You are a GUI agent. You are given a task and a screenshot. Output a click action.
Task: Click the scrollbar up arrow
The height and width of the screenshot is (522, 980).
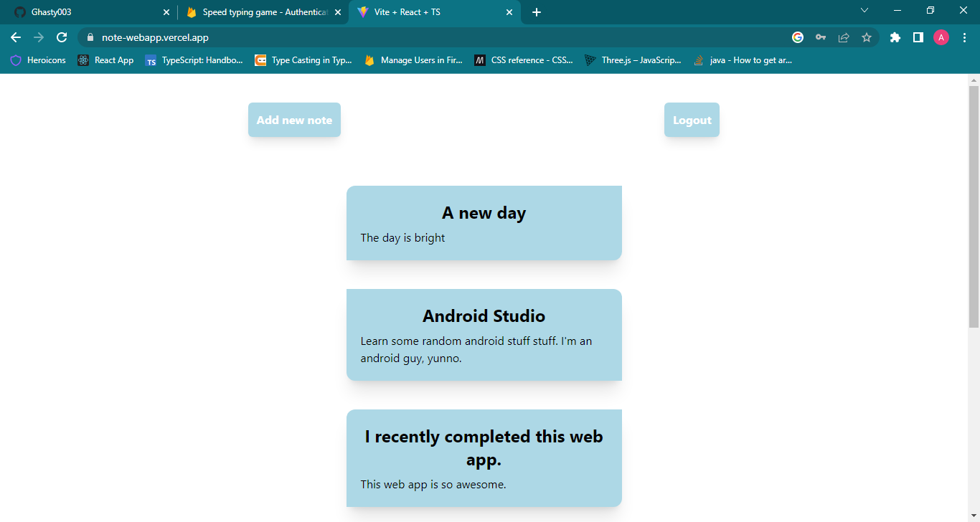click(x=974, y=80)
